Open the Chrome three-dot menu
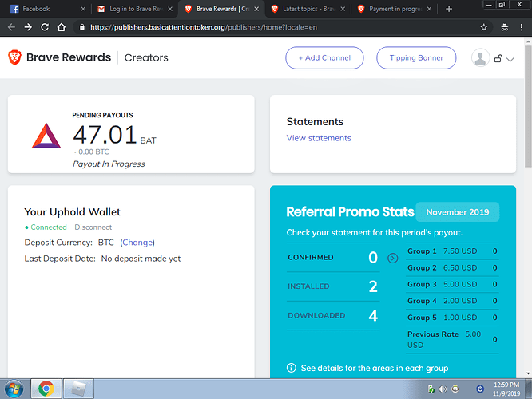The height and width of the screenshot is (399, 532). coord(522,27)
